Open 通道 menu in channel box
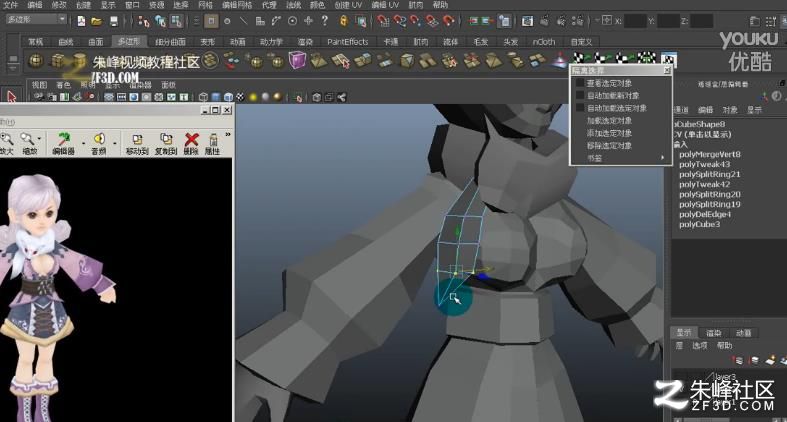 pyautogui.click(x=680, y=109)
